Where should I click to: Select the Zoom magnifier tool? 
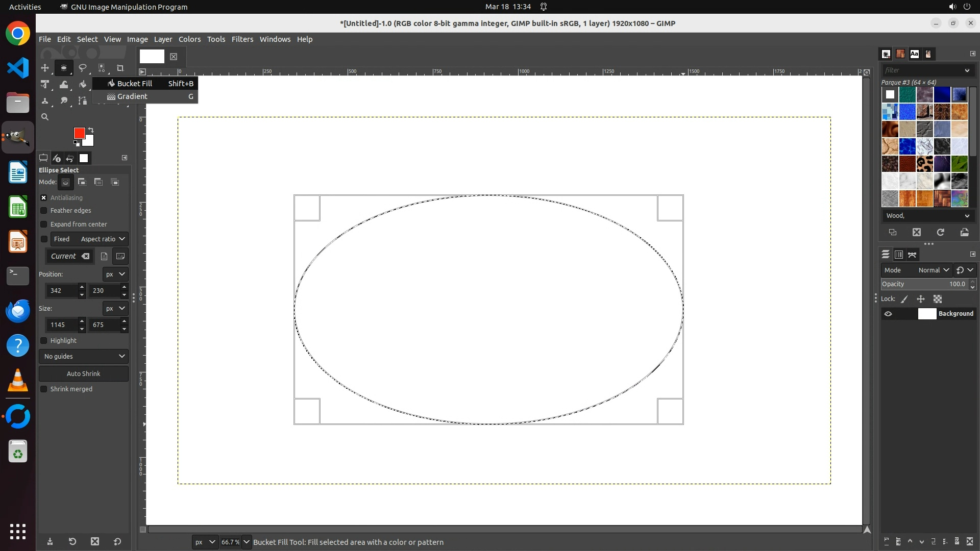click(x=45, y=117)
